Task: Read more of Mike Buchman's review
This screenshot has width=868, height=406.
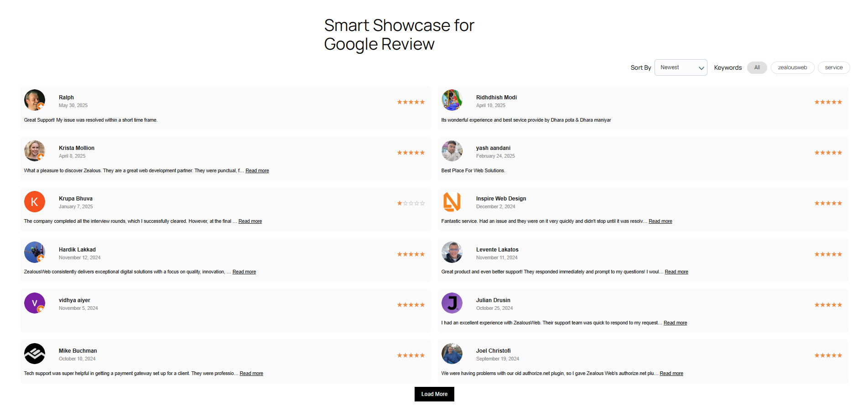Action: tap(251, 374)
